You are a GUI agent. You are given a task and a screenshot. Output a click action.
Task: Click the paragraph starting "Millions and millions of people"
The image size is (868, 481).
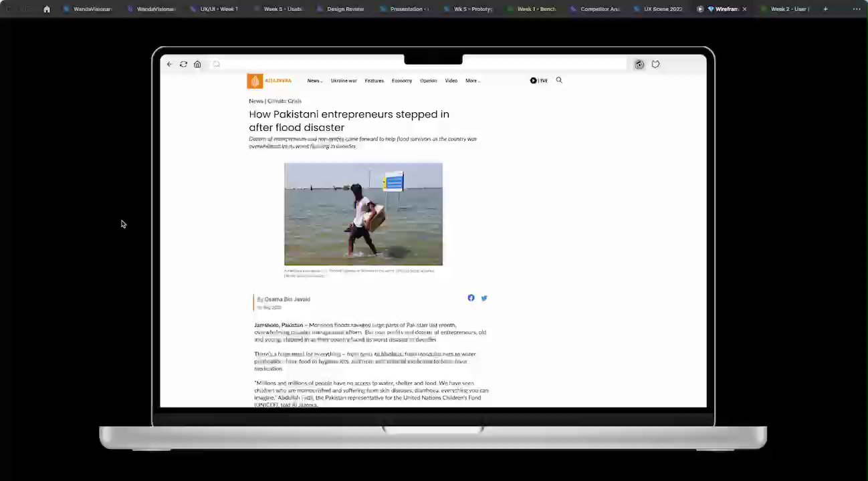coord(371,394)
